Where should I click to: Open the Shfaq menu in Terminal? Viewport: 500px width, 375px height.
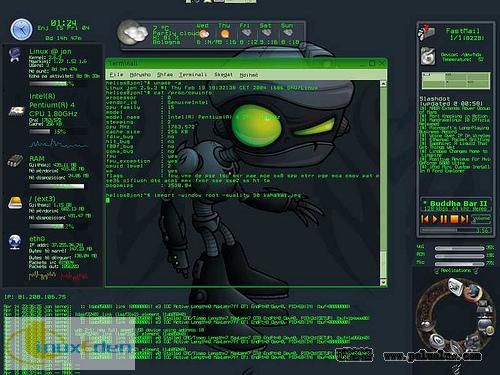point(165,75)
